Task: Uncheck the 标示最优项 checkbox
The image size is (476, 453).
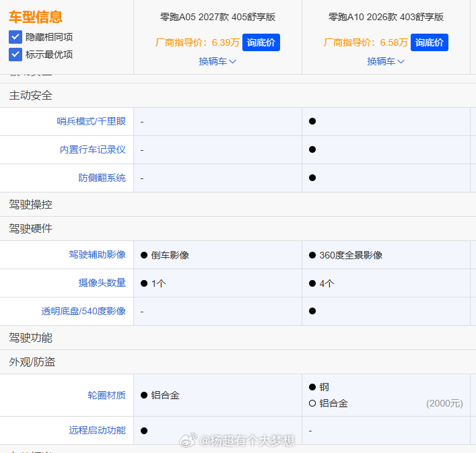Action: tap(15, 55)
